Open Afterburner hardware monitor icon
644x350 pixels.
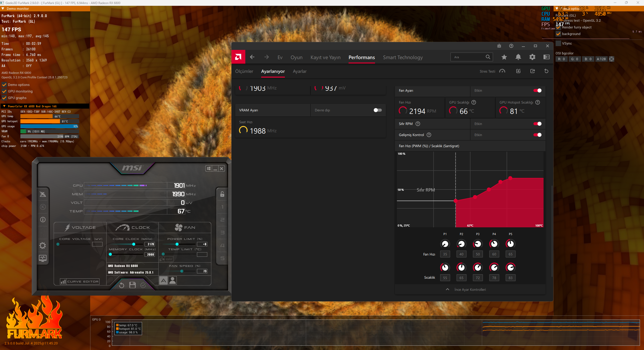[43, 258]
